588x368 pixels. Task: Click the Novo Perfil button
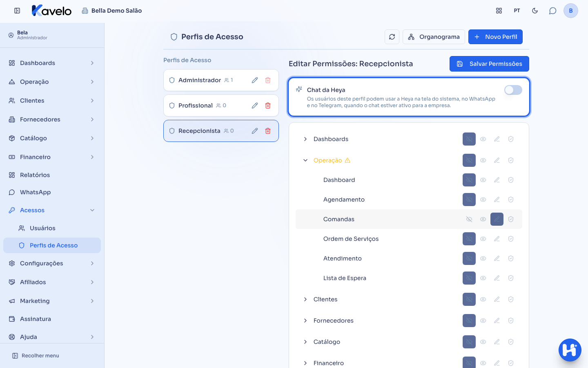click(x=495, y=37)
